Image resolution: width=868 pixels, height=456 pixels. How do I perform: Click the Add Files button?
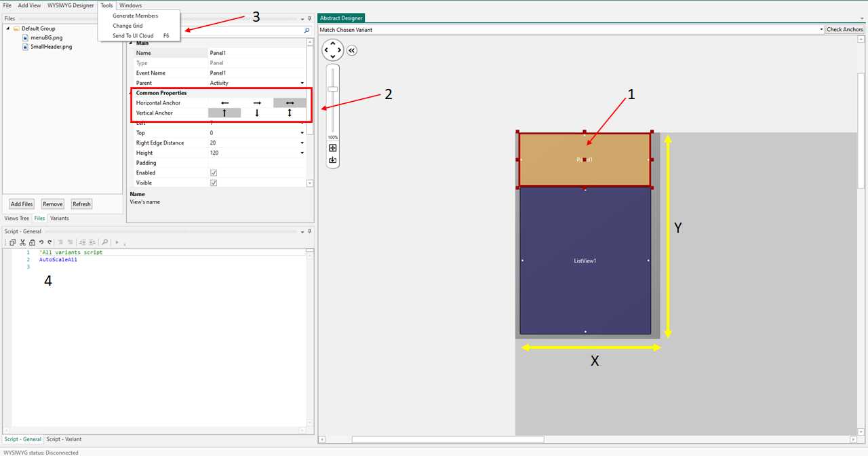click(x=21, y=204)
